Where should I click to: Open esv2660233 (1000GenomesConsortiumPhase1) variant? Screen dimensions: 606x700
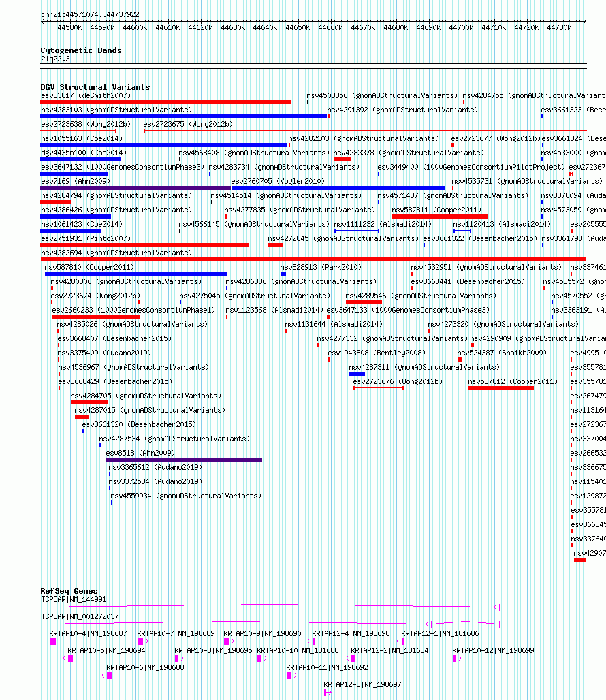pos(97,317)
